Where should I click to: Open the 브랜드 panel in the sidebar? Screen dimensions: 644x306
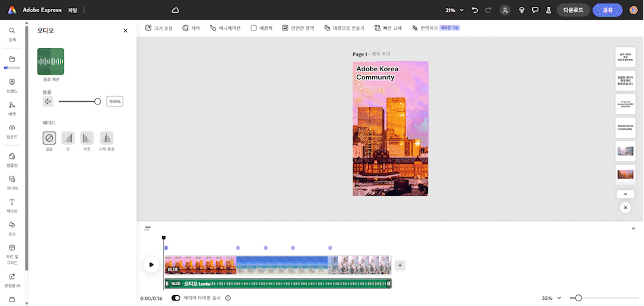click(12, 85)
